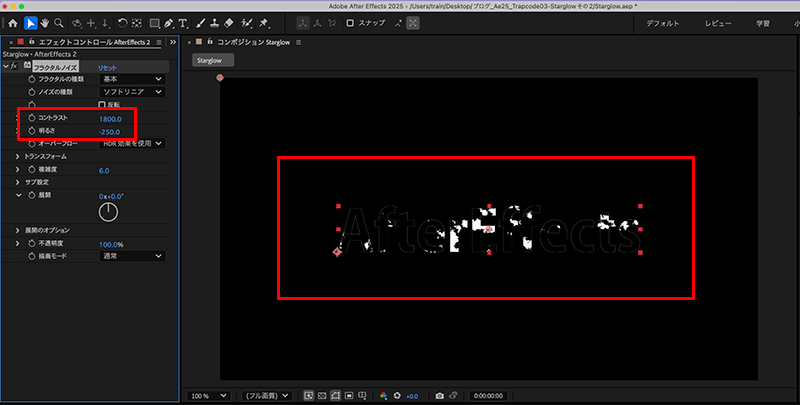Image resolution: width=800 pixels, height=405 pixels.
Task: Open the 100% magnification dropdown
Action: tap(209, 396)
